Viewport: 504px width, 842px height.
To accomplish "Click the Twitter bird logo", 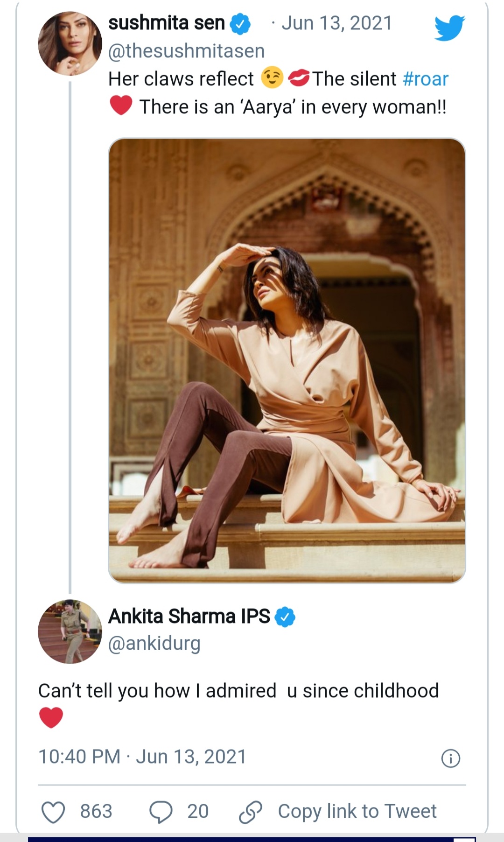I will tap(449, 28).
